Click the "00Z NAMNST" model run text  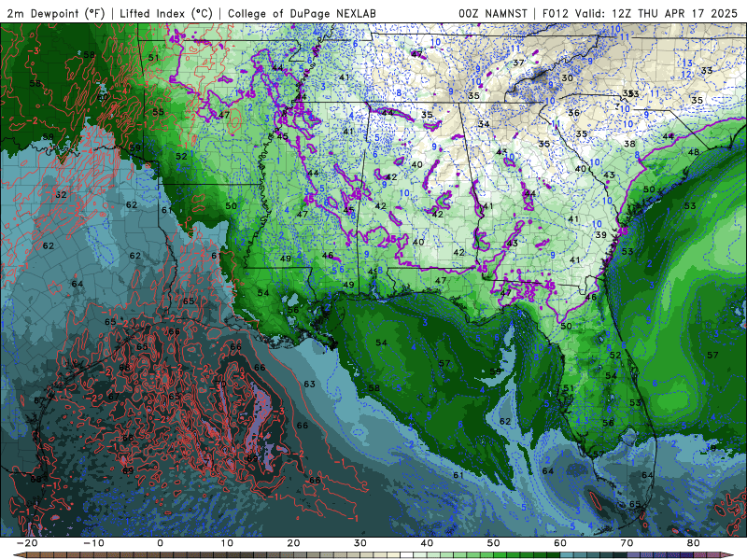pyautogui.click(x=493, y=13)
